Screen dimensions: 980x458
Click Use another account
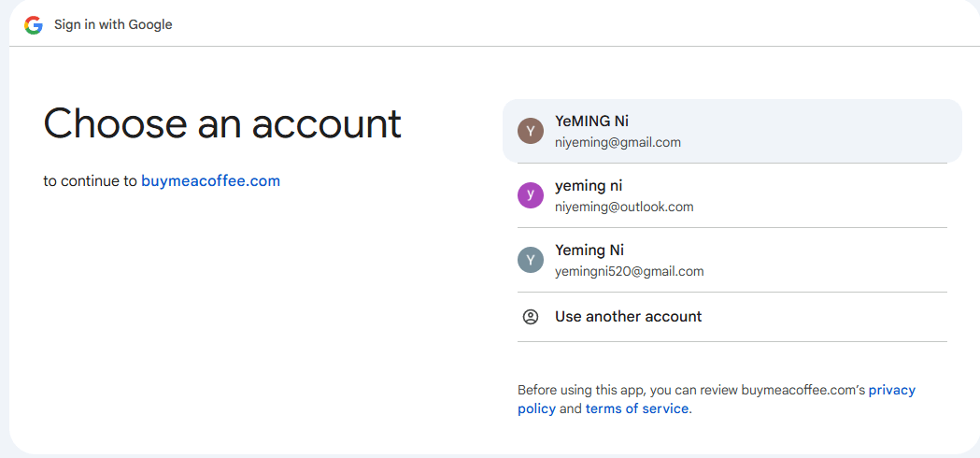(628, 317)
